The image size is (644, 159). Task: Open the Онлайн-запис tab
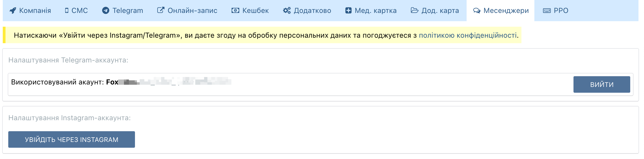[x=192, y=11]
